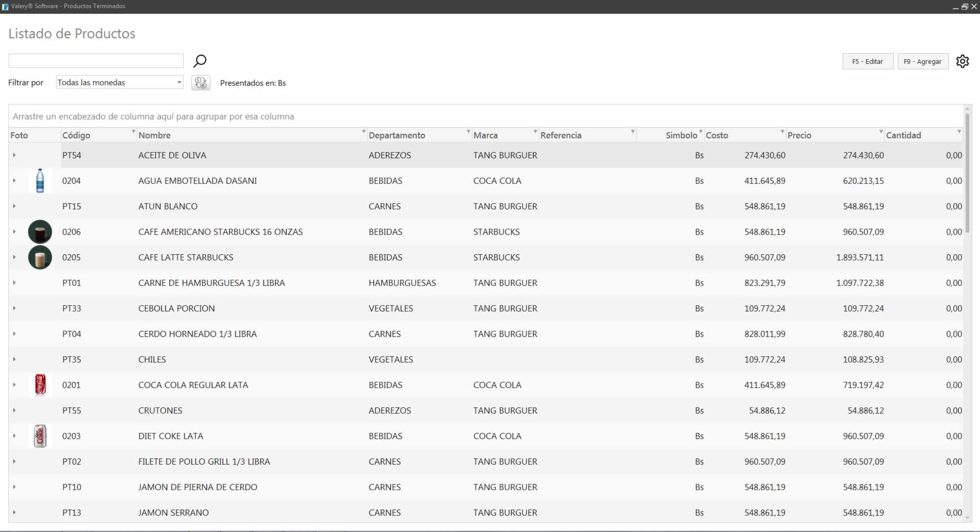Click the Marca column filter icon
The width and height of the screenshot is (980, 532).
pos(535,132)
